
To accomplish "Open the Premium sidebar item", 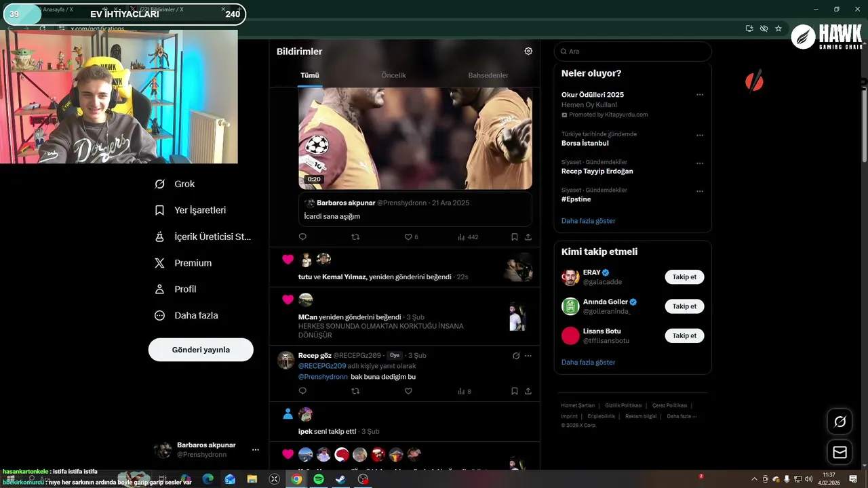I will [183, 263].
